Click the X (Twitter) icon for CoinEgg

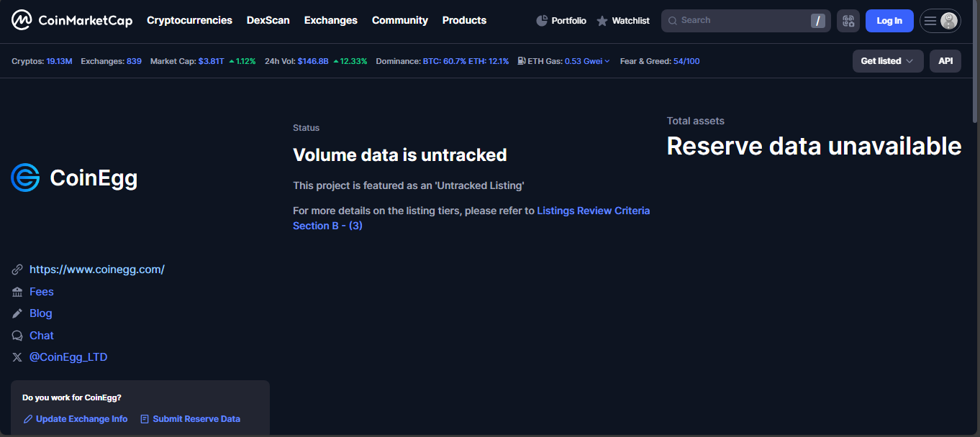point(17,357)
